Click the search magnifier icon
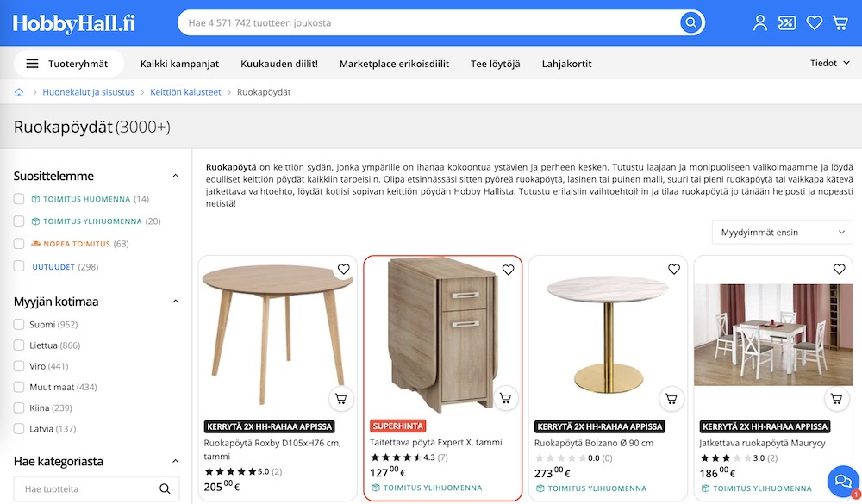862x504 pixels. (x=690, y=22)
